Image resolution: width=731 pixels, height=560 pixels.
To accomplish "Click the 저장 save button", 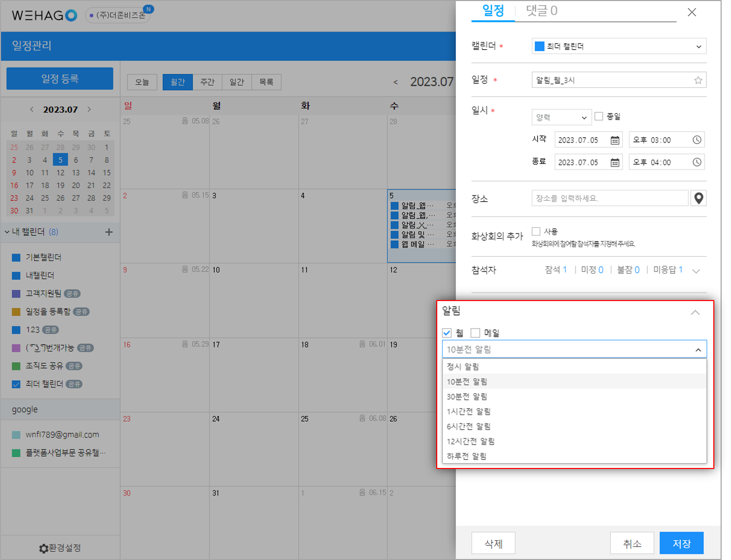I will [681, 543].
